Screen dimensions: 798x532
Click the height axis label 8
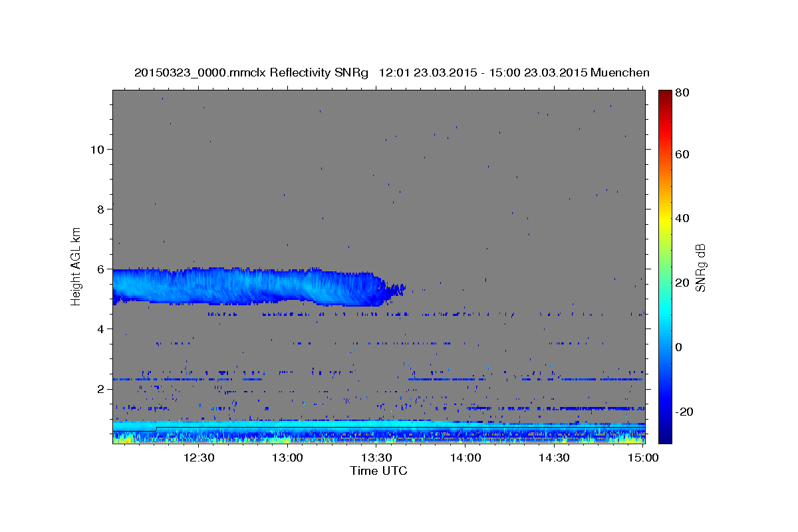(x=102, y=209)
